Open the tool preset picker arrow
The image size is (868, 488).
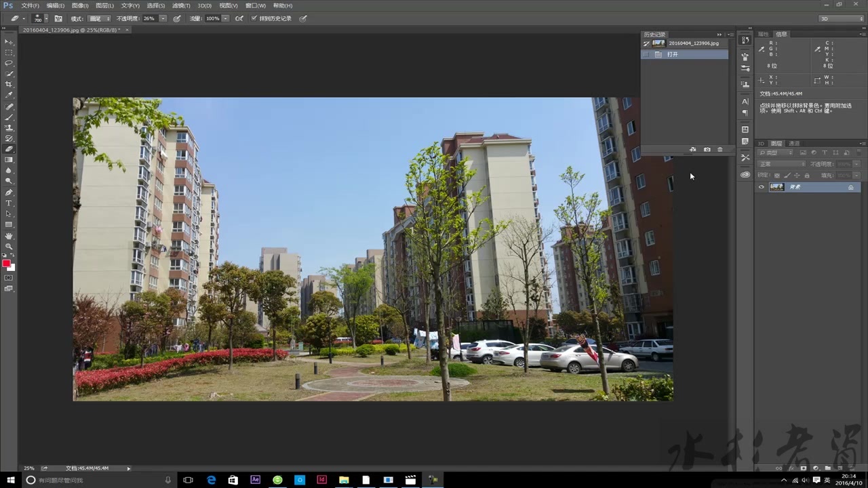pos(24,18)
